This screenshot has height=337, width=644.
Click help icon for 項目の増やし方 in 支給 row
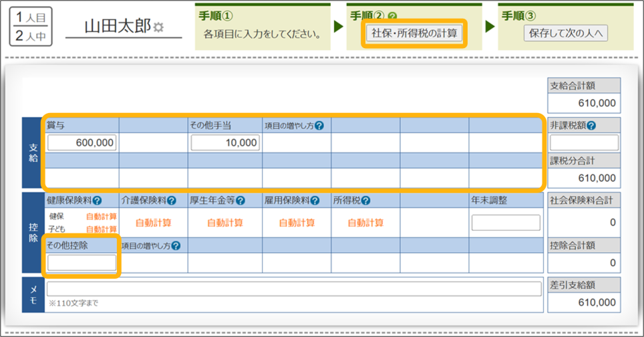319,125
